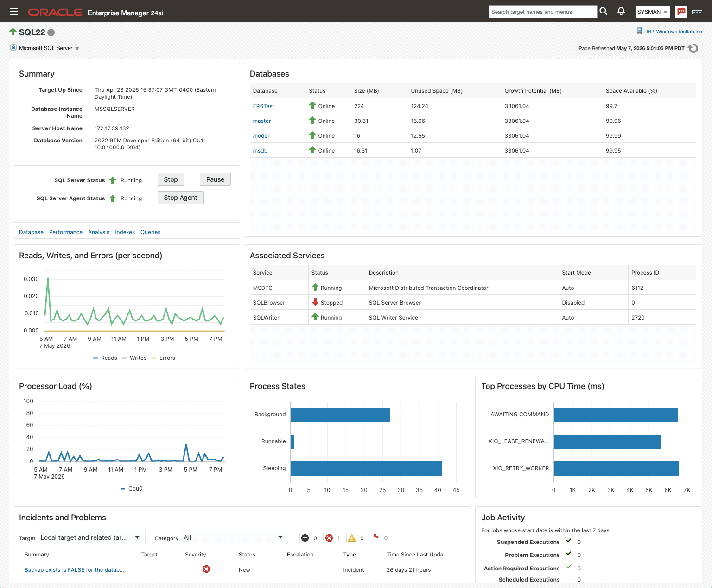Click the AWAITING COMMAND CPU time bar
Viewport: 712px width, 588px height.
[x=616, y=415]
